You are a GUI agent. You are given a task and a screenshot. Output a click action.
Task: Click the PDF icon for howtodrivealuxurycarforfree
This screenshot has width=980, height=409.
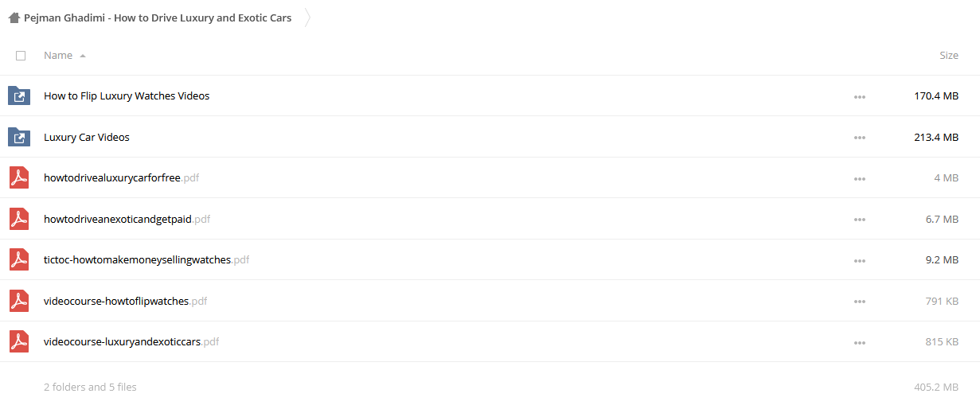[19, 177]
